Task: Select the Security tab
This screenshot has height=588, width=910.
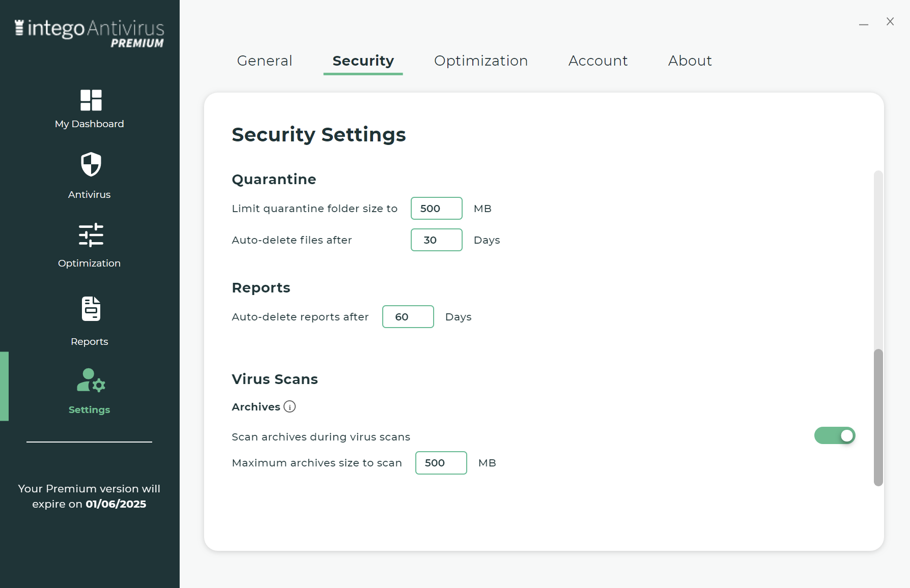Action: pyautogui.click(x=363, y=61)
